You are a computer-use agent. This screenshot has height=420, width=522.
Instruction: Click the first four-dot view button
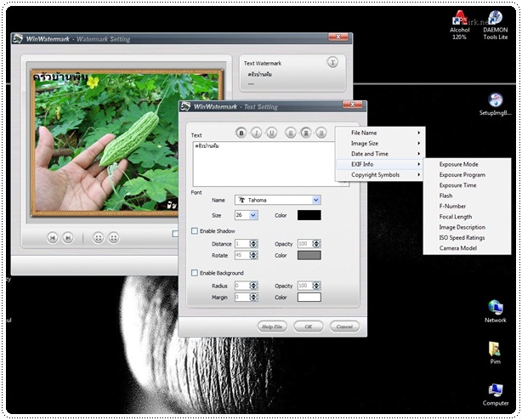click(x=99, y=237)
